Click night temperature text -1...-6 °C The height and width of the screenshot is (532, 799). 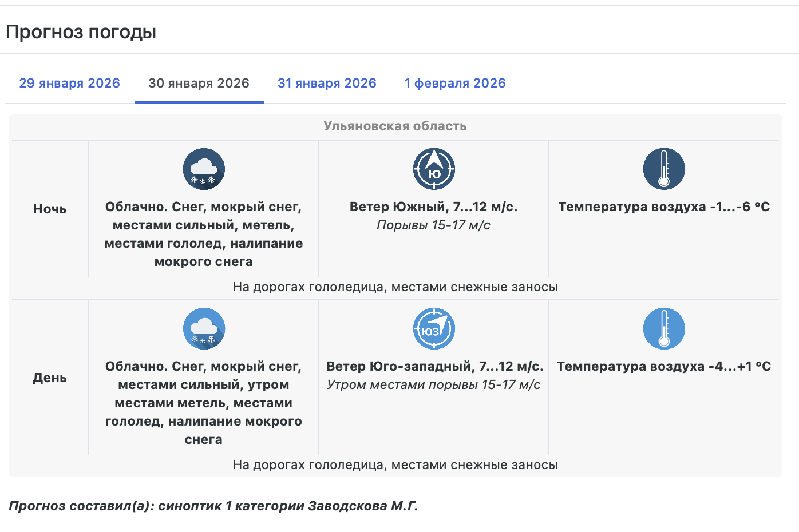click(x=664, y=207)
